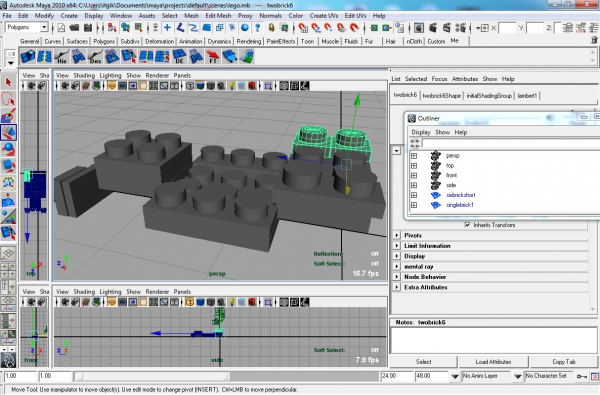Click the padlock lock selection icon
Screen dimensions: 600x395
[x=271, y=28]
